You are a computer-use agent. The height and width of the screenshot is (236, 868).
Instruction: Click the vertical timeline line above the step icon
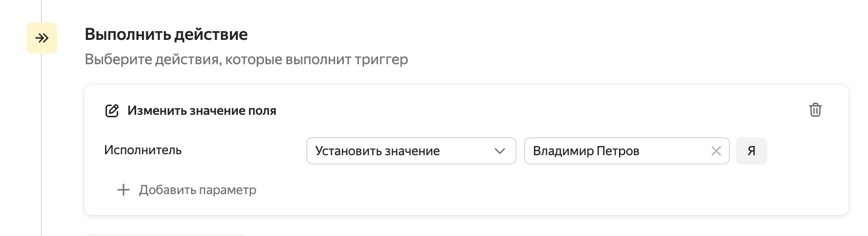click(x=41, y=10)
